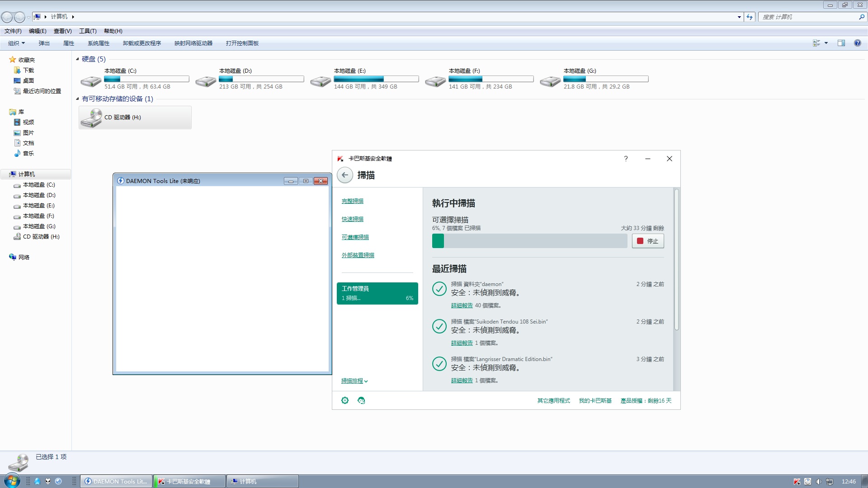Open the File menu in Explorer
Viewport: 868px width, 488px height.
(x=13, y=31)
